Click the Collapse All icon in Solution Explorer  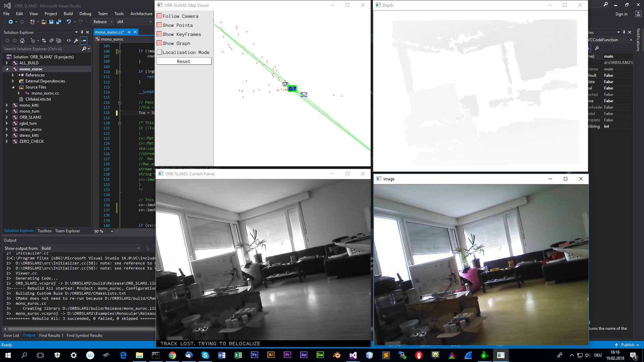point(51,41)
